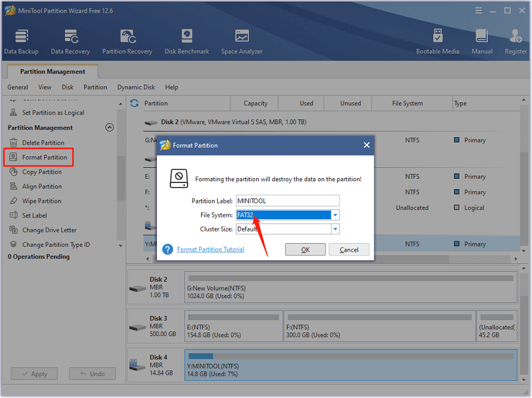This screenshot has height=398, width=532.
Task: Close the Format Partition dialog
Action: [367, 145]
